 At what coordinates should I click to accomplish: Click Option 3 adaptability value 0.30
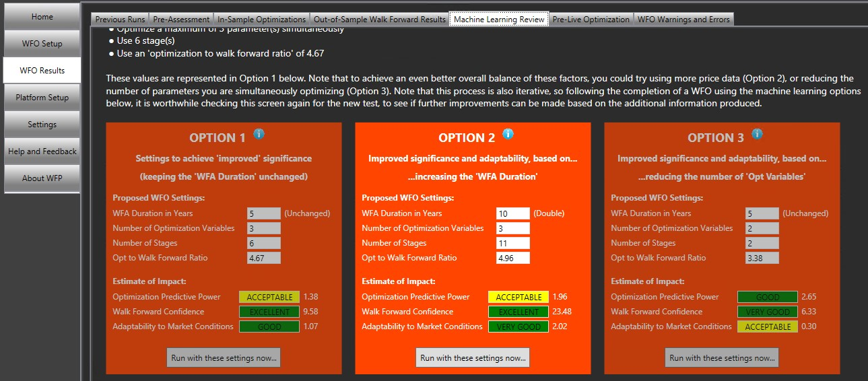[809, 326]
